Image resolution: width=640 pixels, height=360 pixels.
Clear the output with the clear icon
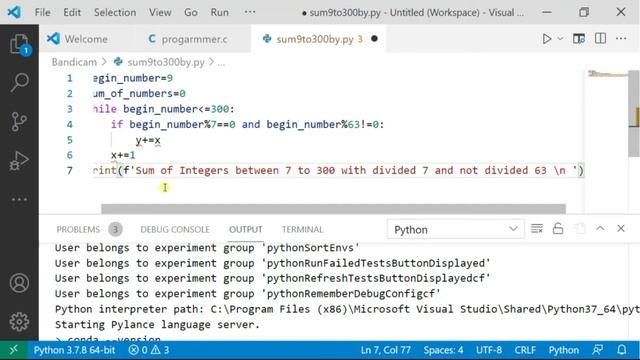click(537, 229)
